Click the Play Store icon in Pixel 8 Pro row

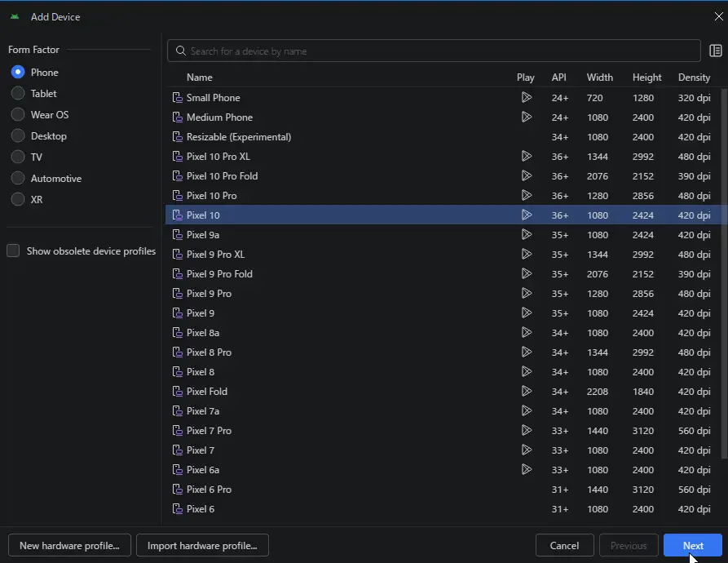[526, 352]
